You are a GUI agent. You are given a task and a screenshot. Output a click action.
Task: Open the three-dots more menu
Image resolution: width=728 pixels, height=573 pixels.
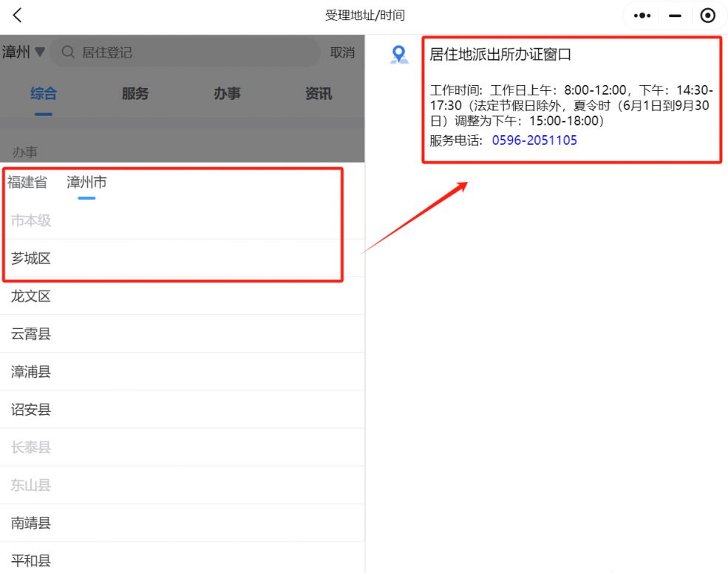[642, 16]
